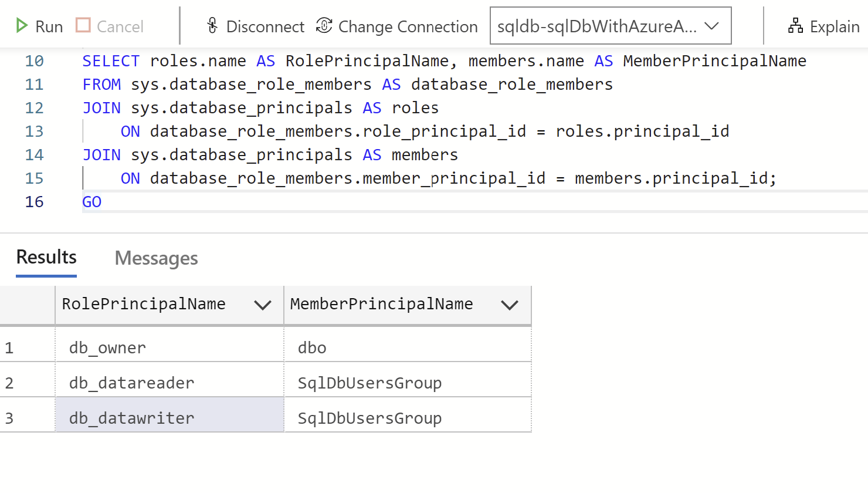Click the green Run arrow icon
The width and height of the screenshot is (868, 493).
coord(22,26)
